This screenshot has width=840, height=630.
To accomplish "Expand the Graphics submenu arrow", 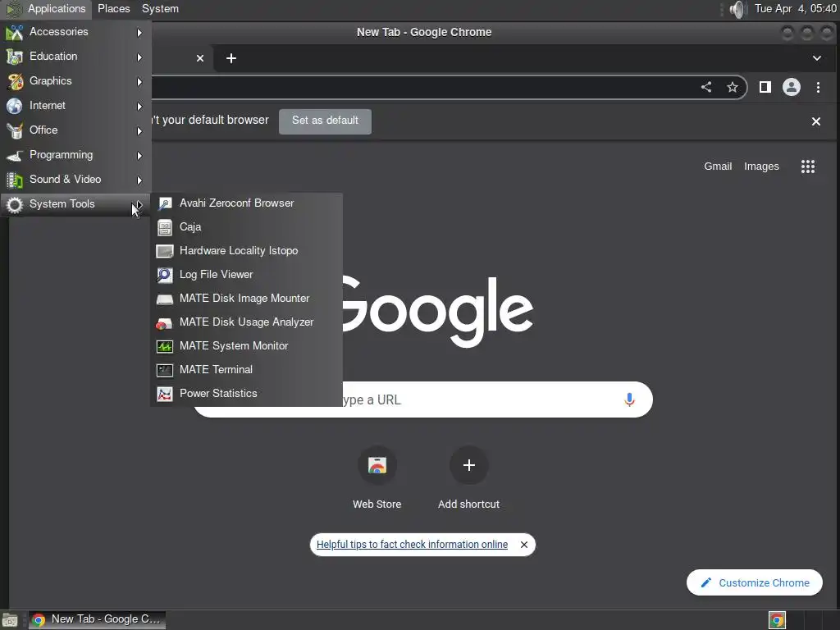I will [139, 82].
